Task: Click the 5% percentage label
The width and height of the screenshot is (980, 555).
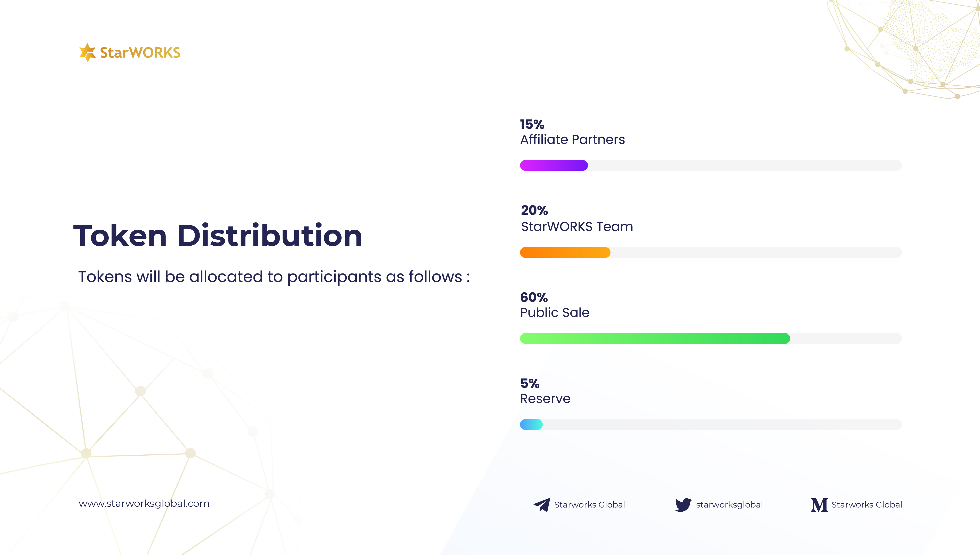Action: pos(530,383)
